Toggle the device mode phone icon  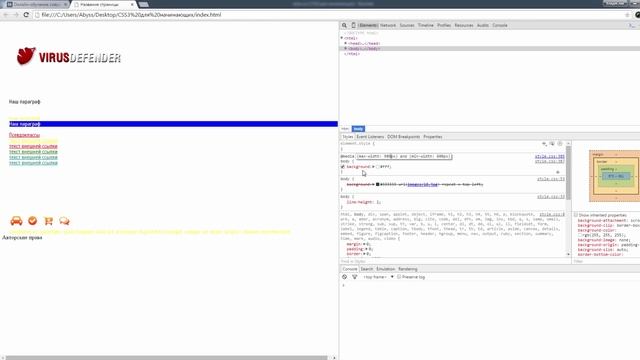353,25
